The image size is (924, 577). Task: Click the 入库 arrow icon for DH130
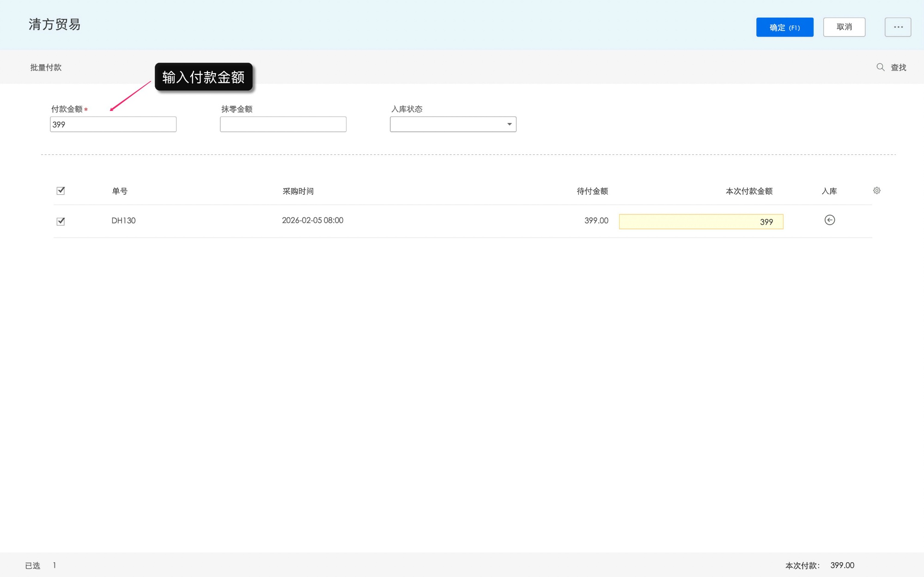pos(829,220)
